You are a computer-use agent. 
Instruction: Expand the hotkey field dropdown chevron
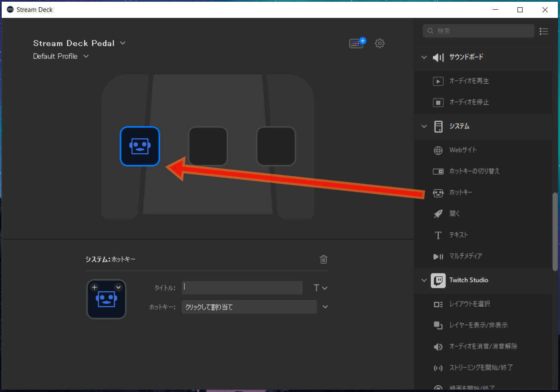coord(325,307)
